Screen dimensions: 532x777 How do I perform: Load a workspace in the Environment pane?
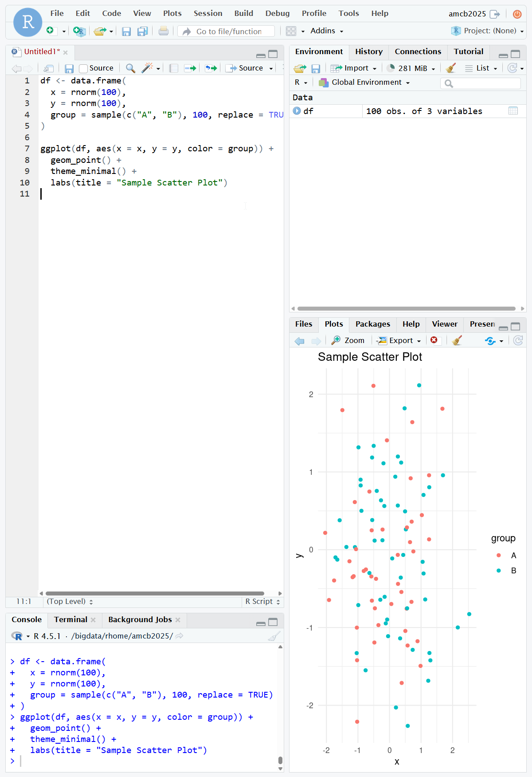pyautogui.click(x=300, y=68)
